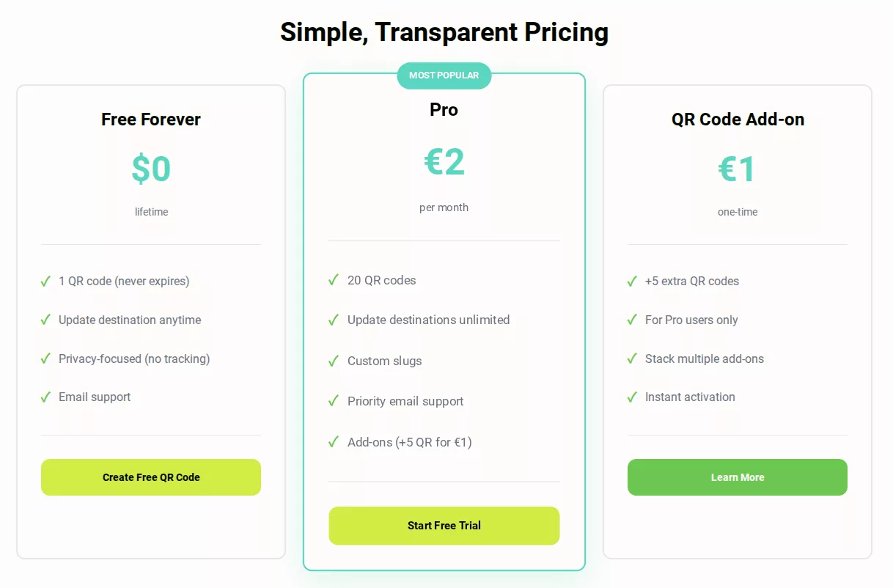Click checkmark beside Custom slugs

click(x=334, y=361)
